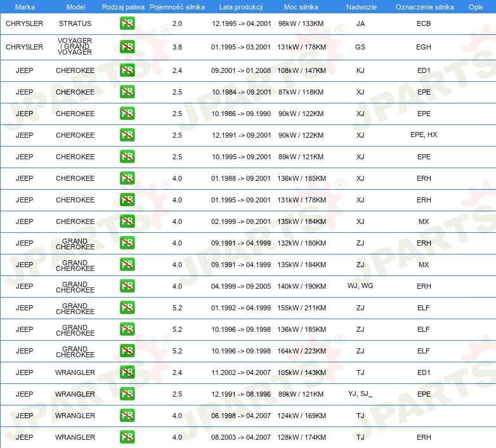Click the Pojemność silnika column header

tap(177, 7)
